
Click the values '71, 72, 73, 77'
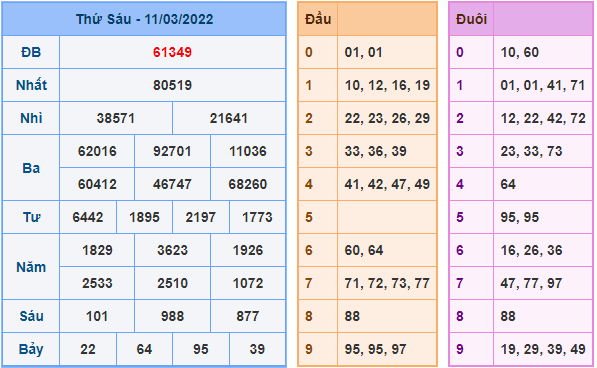(387, 284)
